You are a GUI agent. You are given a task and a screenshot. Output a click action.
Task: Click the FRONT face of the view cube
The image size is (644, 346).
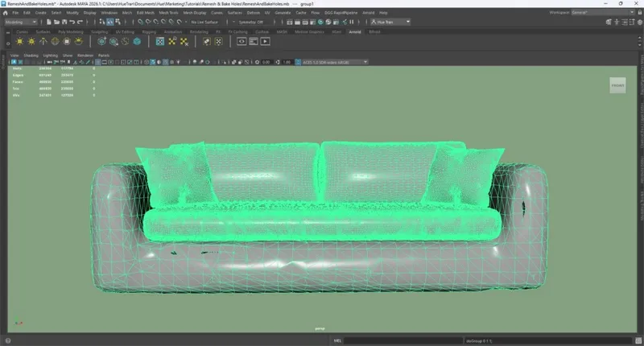(617, 85)
